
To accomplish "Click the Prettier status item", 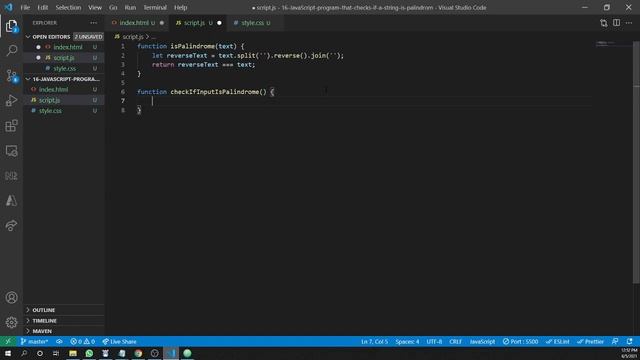I will pyautogui.click(x=590, y=342).
